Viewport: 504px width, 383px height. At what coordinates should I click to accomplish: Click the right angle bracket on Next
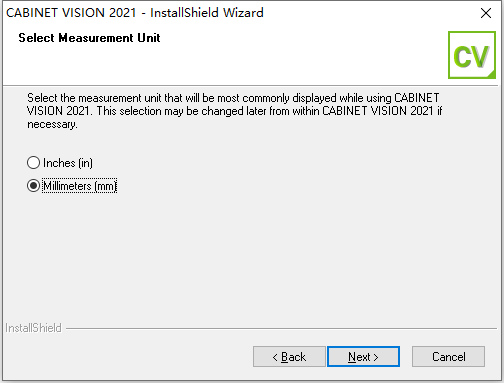[376, 357]
